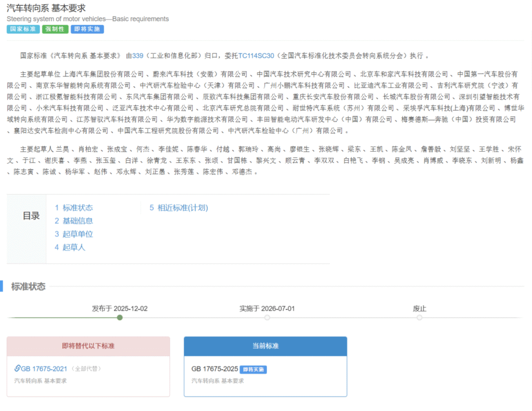This screenshot has width=532, height=411.
Task: Click the 即将实施 badge below the title
Action: [x=87, y=29]
